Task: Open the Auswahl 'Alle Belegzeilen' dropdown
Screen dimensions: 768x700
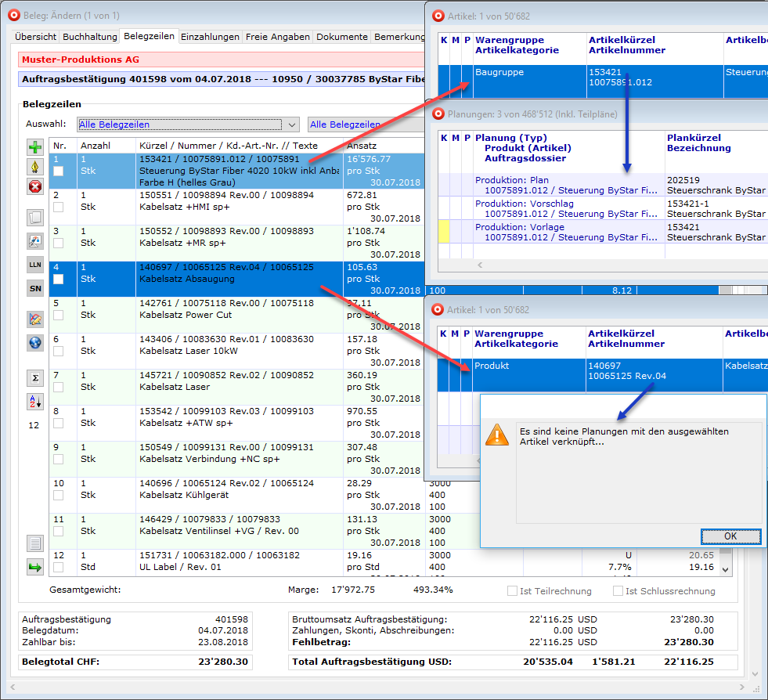Action: pos(291,124)
